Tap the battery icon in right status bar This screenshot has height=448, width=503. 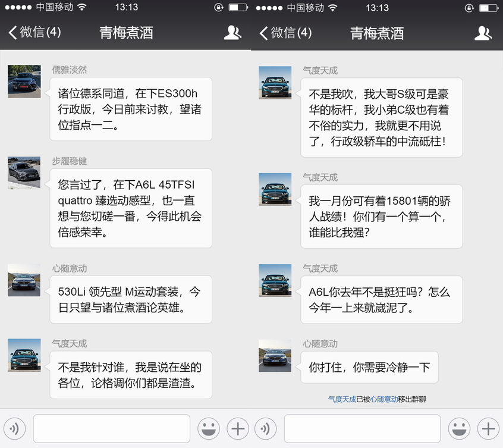489,8
